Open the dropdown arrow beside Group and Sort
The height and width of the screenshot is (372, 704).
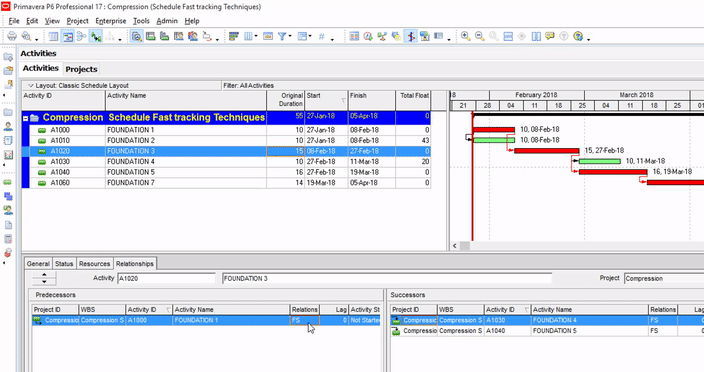tap(310, 36)
